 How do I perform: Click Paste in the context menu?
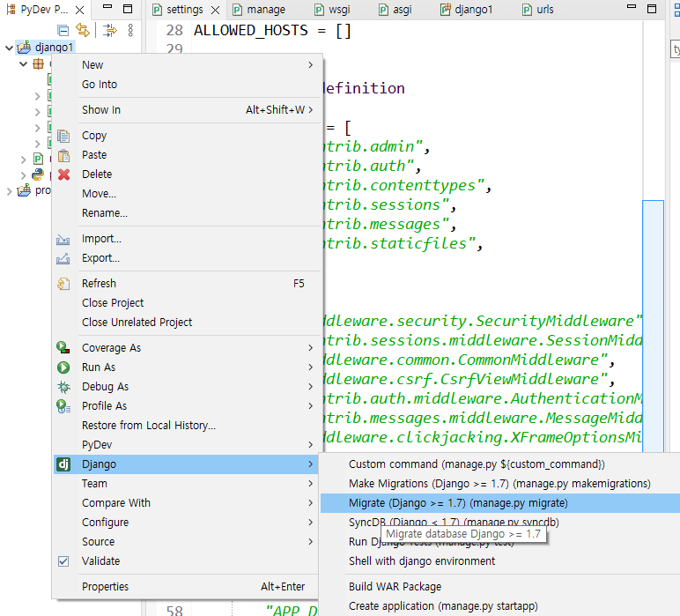point(188,155)
